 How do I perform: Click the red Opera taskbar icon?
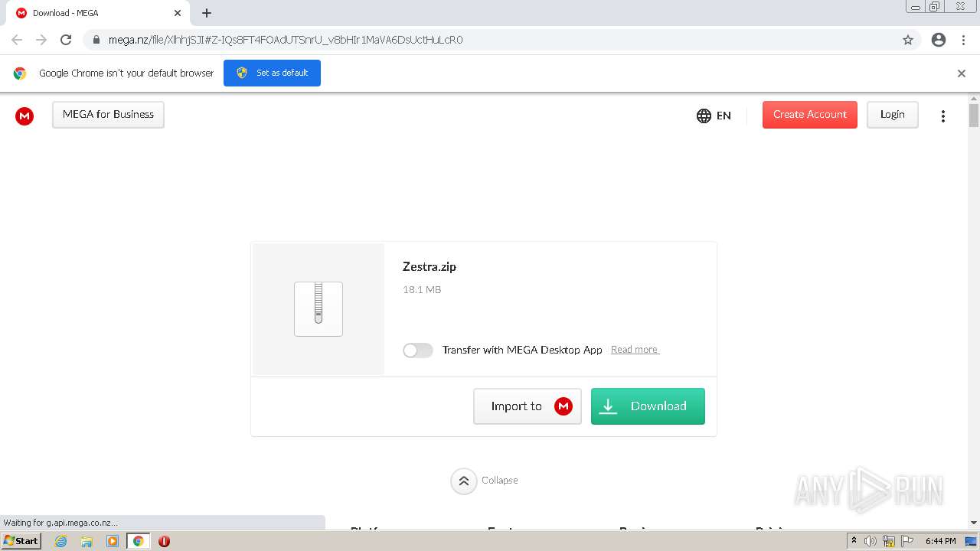click(x=164, y=541)
